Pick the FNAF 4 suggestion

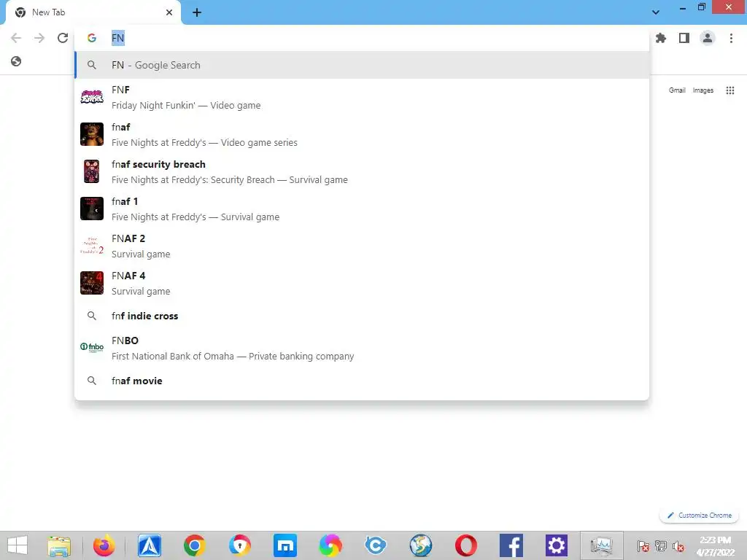[362, 283]
